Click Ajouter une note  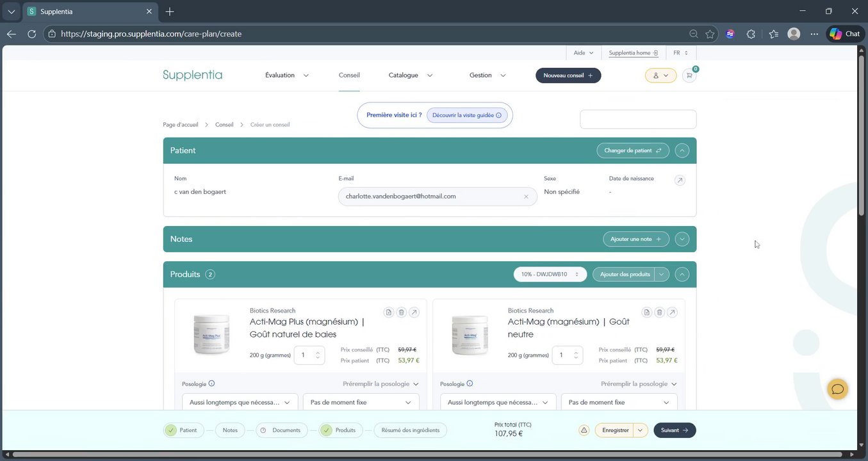(636, 239)
